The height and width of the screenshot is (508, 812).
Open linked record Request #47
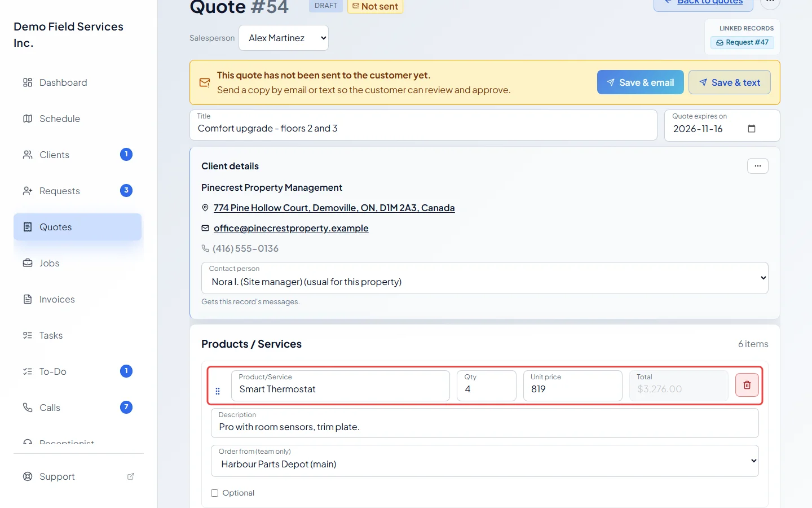(x=743, y=42)
